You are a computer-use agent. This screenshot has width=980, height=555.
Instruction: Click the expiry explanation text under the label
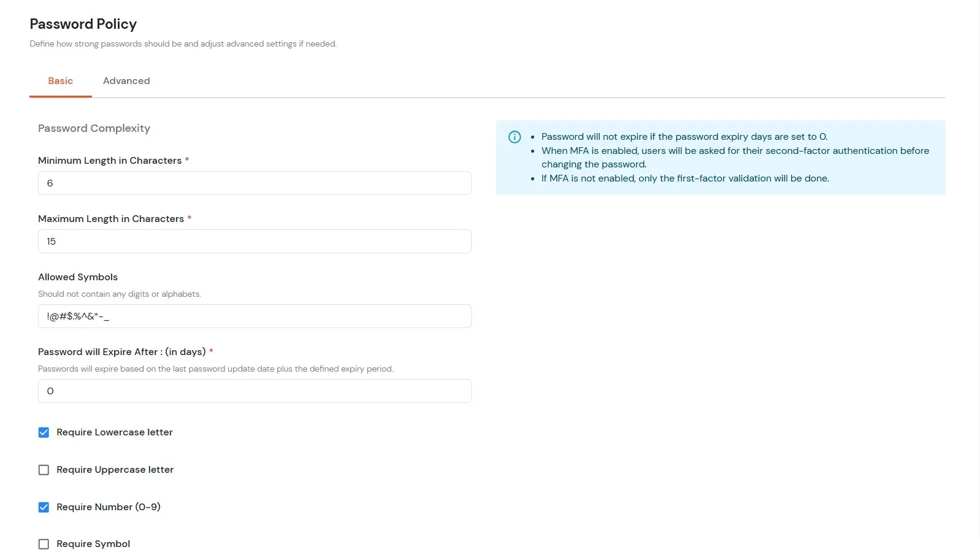point(215,369)
